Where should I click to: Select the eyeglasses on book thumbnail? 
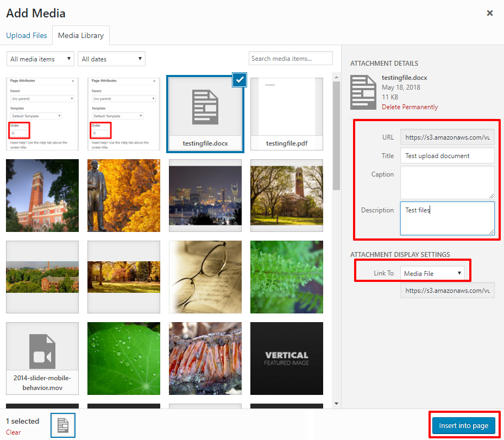[205, 277]
